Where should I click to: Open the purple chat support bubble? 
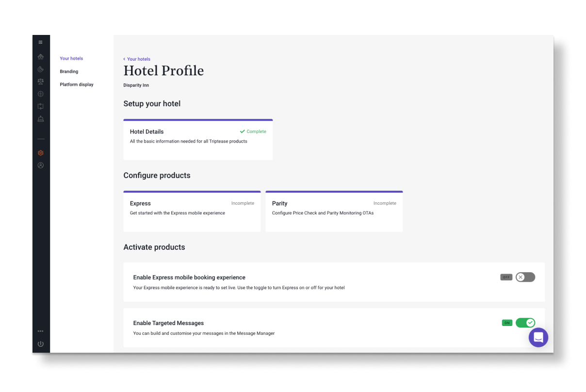pyautogui.click(x=538, y=338)
